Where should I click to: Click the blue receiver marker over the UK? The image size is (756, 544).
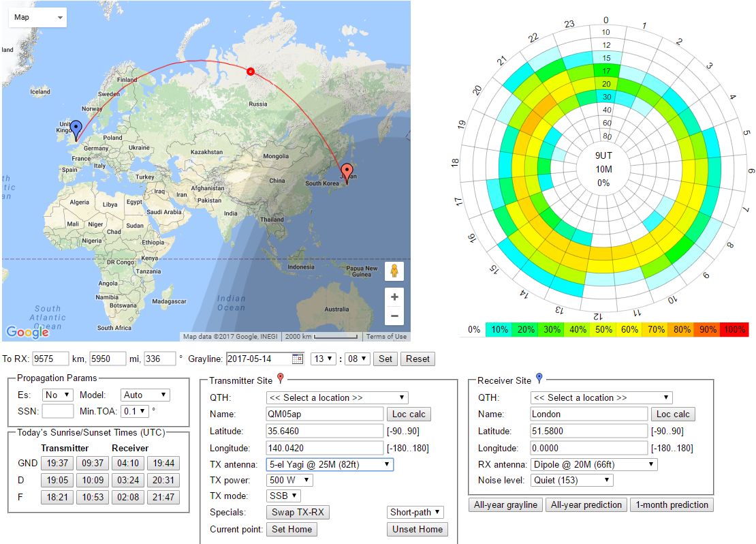(76, 129)
